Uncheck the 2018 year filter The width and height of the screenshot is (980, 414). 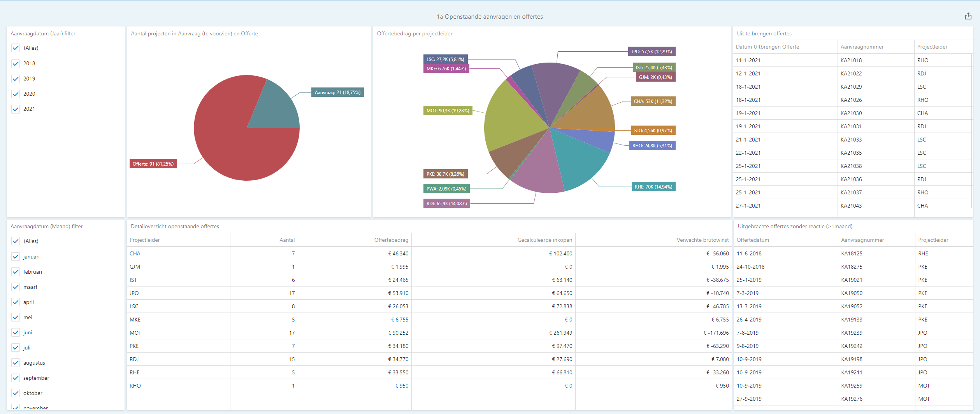(x=16, y=63)
